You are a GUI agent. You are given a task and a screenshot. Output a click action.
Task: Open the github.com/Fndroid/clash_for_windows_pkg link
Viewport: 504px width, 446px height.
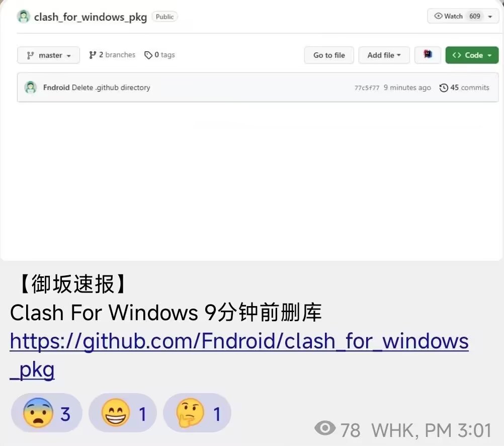239,355
